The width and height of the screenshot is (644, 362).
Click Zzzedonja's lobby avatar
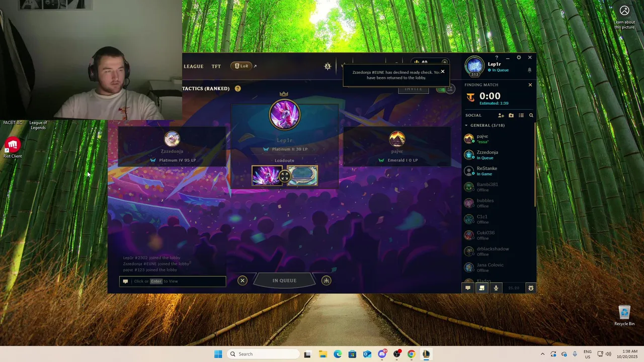tap(172, 139)
